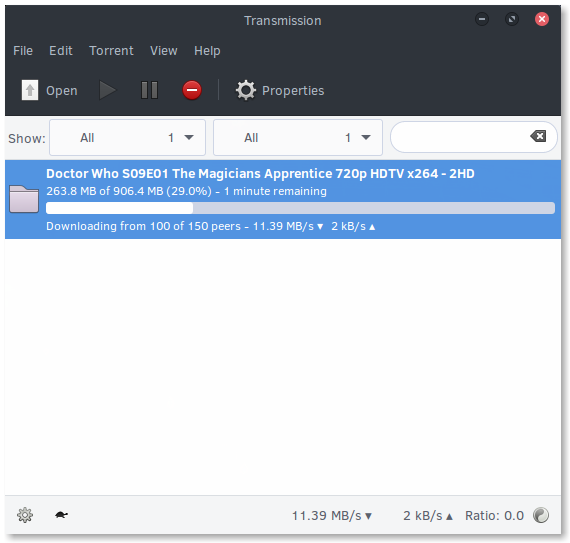This screenshot has width=570, height=543.
Task: Select the Doctor Who S09E01 torrent title
Action: (x=260, y=174)
